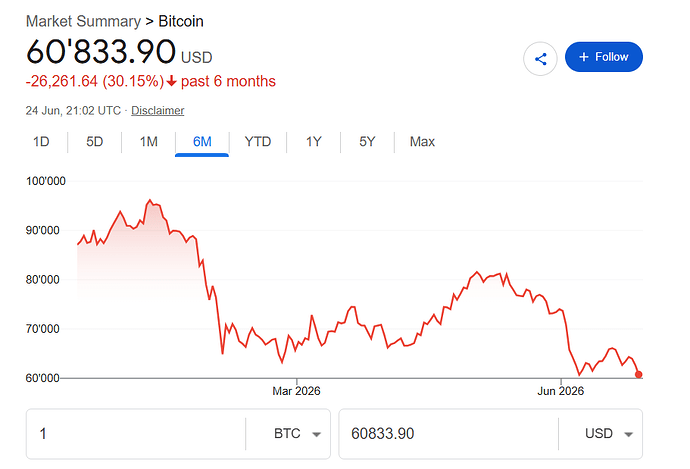Click the red endpoint dot on chart
The width and height of the screenshot is (690, 469).
tap(639, 374)
